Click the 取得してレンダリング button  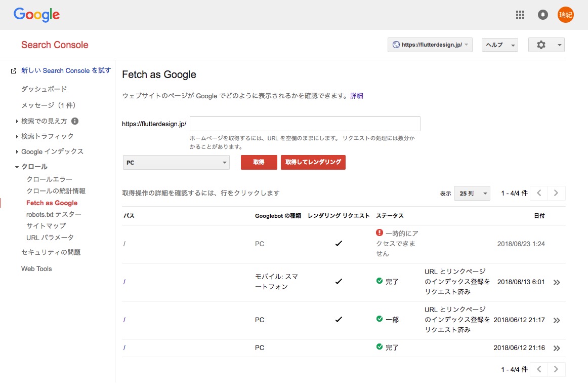(313, 162)
